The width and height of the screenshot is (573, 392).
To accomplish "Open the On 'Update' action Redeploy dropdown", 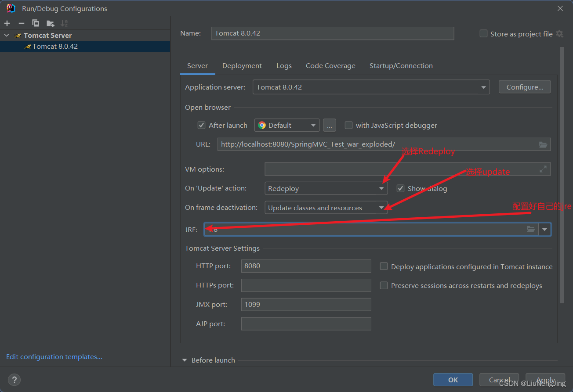I will tap(326, 188).
